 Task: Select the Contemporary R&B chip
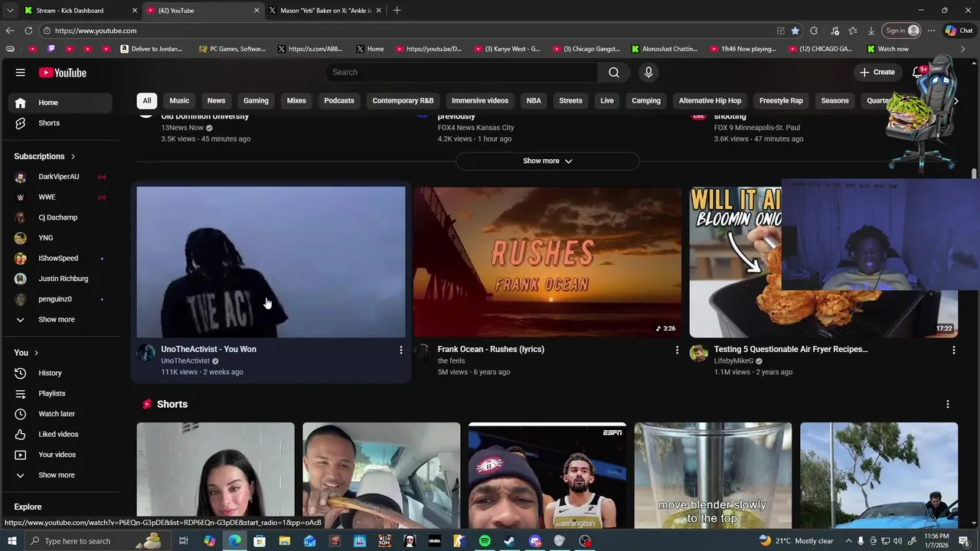(x=403, y=100)
